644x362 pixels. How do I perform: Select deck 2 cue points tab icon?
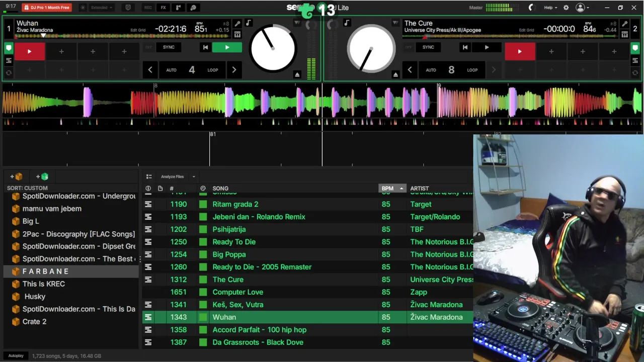tap(635, 48)
